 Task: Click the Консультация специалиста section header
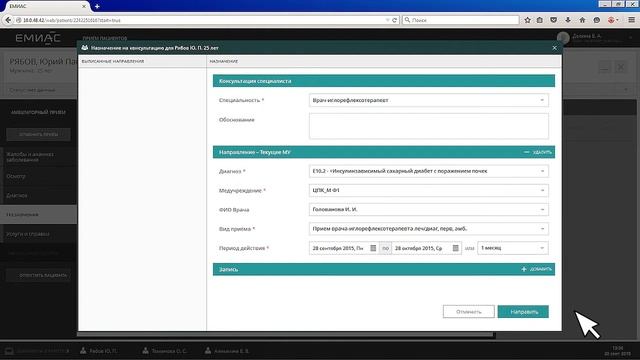[x=384, y=81]
